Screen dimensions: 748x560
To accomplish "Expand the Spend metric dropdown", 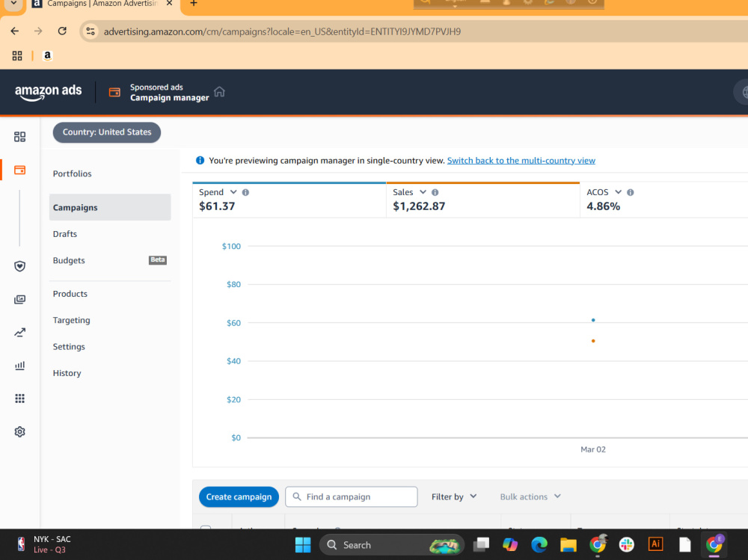I will (x=233, y=191).
